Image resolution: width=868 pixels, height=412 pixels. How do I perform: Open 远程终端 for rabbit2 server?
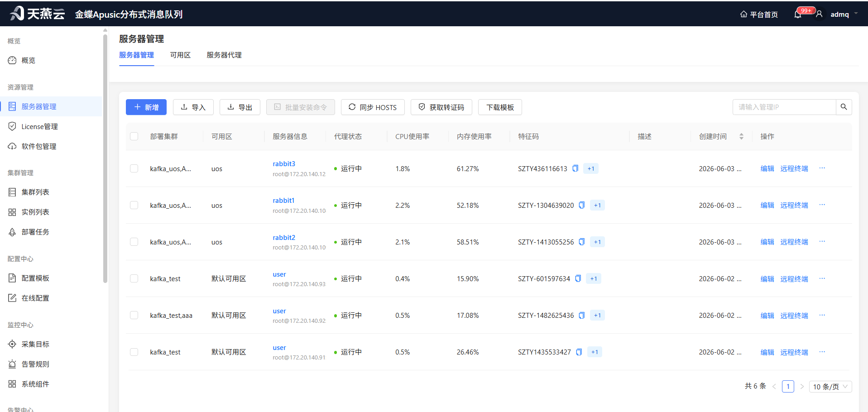794,242
